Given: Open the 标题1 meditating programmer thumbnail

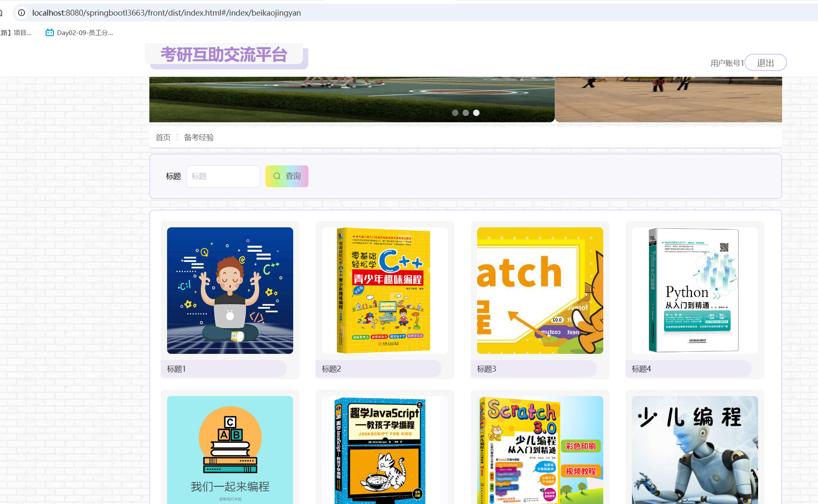Looking at the screenshot, I should click(230, 290).
